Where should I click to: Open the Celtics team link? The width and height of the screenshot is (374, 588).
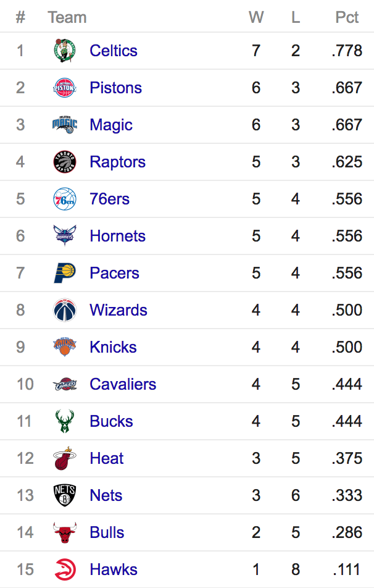click(114, 51)
